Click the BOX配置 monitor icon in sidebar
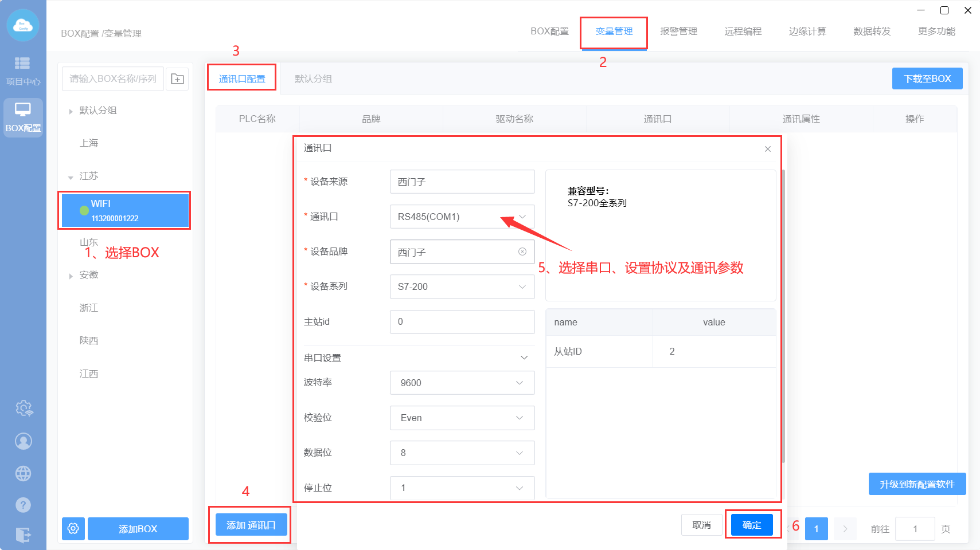 (23, 117)
